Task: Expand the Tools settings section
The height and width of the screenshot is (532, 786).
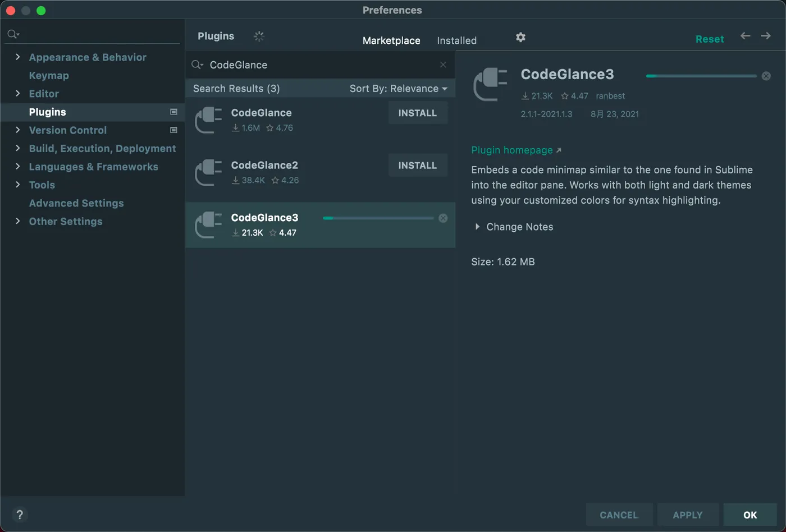Action: (17, 184)
